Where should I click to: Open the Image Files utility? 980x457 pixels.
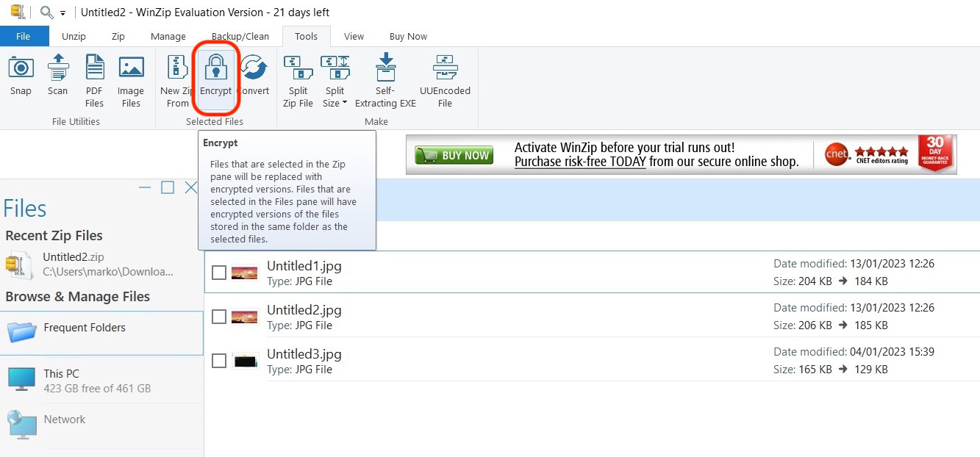point(131,81)
